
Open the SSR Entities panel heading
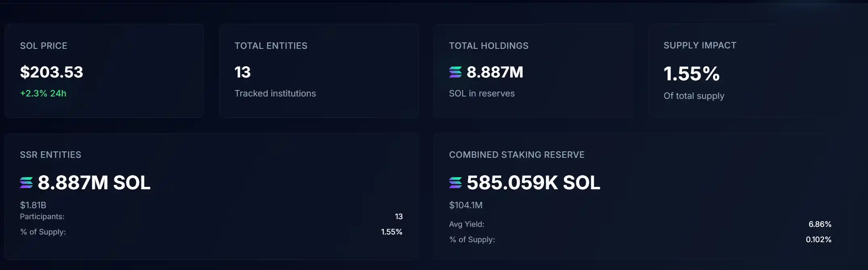pos(50,155)
